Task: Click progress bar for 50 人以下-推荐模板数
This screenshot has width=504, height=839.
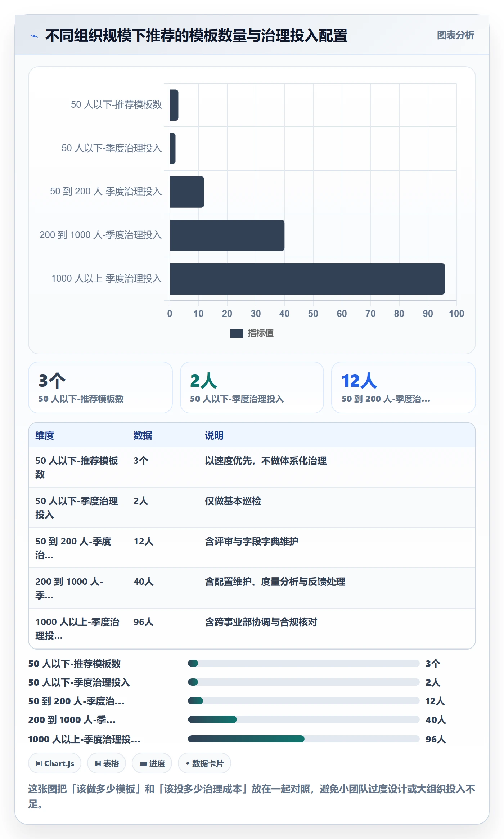Action: 303,663
